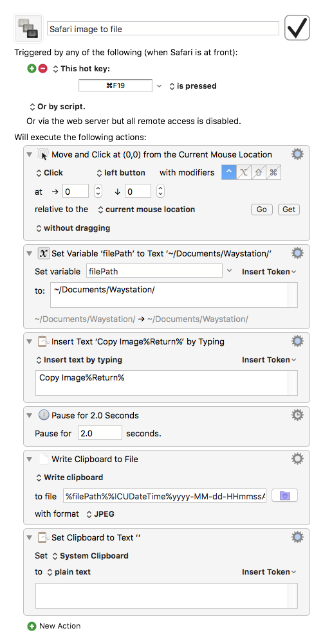Open Insert Token menu in Set Clipboard action
The height and width of the screenshot is (644, 323).
(x=269, y=572)
